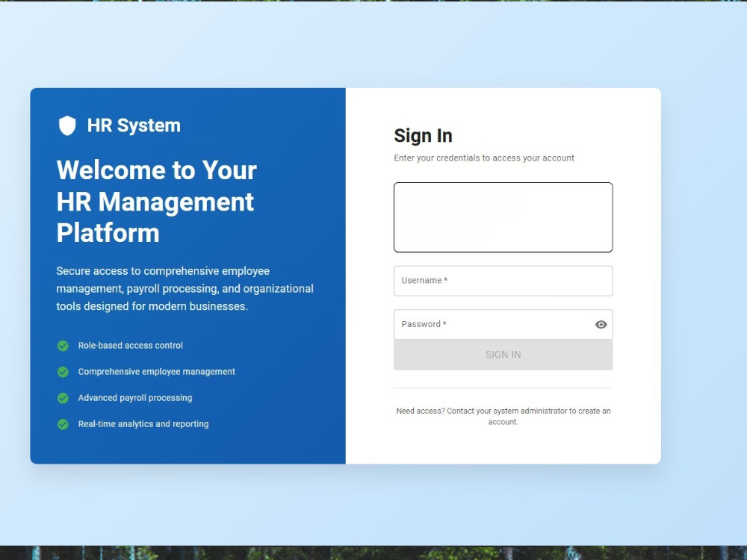Click the HR System shield logo icon
747x560 pixels.
coord(67,125)
